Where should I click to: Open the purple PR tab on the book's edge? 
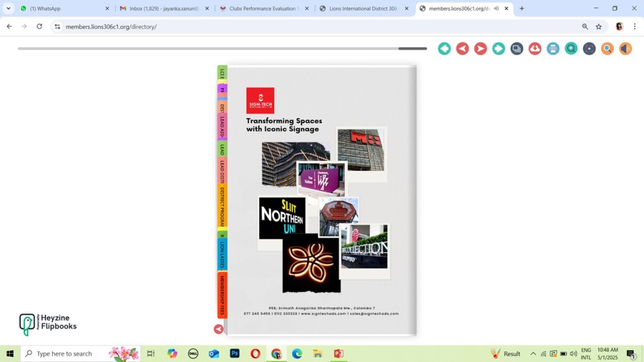pos(222,90)
